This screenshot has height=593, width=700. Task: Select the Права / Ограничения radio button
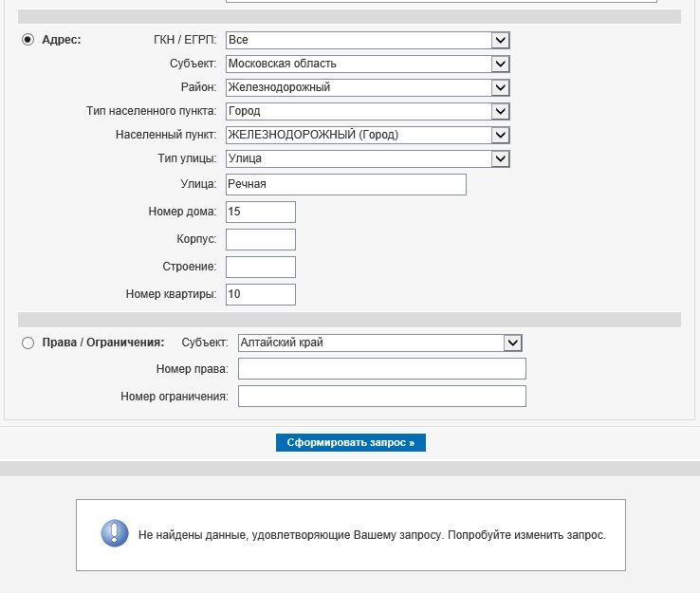[28, 343]
